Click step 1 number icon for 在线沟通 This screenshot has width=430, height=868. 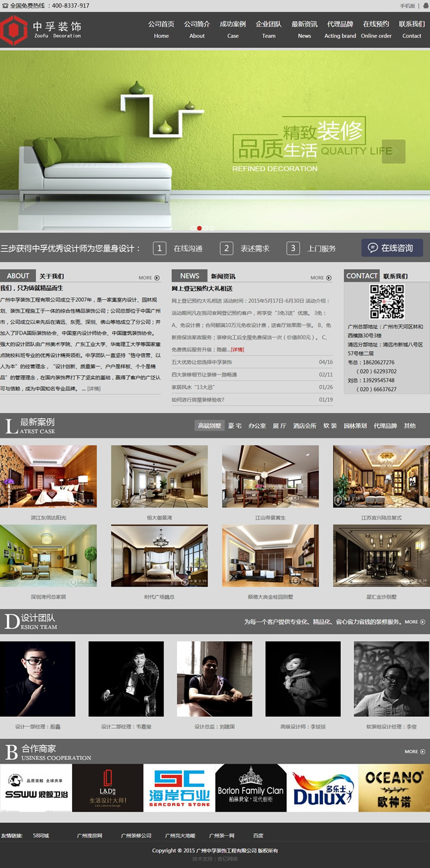tap(160, 248)
